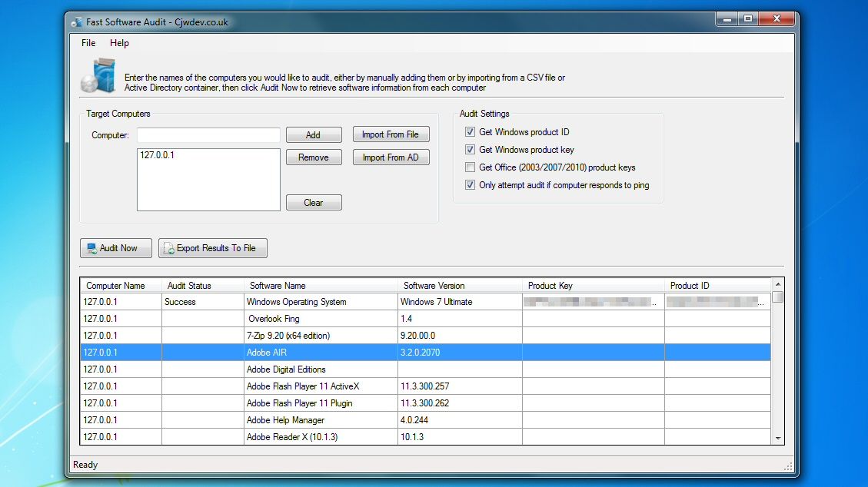Select the Adobe AIR row in results
This screenshot has height=487, width=868.
346,352
